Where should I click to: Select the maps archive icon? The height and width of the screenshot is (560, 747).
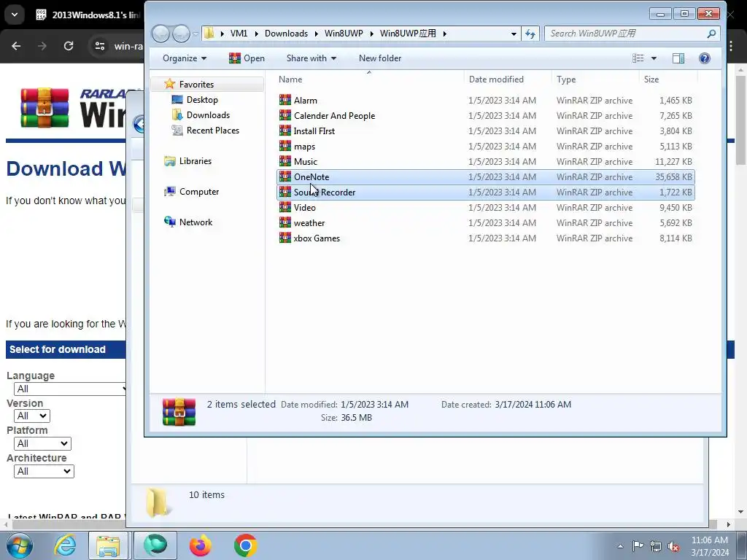285,146
